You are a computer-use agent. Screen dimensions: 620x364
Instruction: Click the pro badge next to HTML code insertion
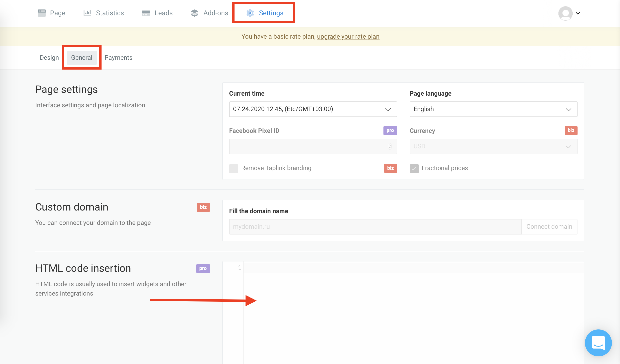pos(203,268)
